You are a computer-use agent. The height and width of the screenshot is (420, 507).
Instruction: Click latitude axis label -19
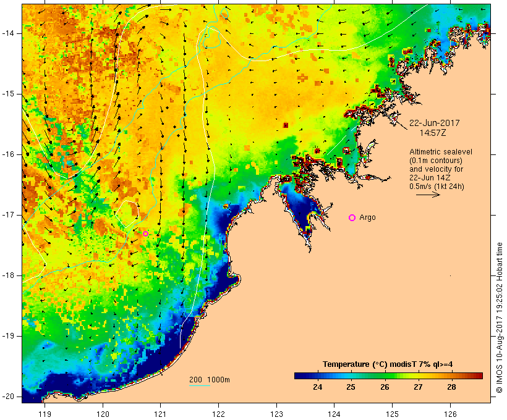coord(7,336)
